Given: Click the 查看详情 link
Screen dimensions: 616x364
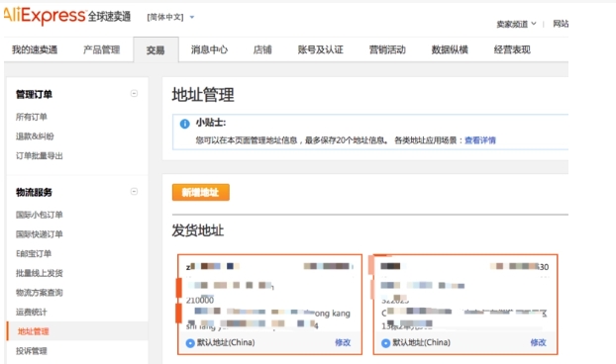Looking at the screenshot, I should 480,140.
